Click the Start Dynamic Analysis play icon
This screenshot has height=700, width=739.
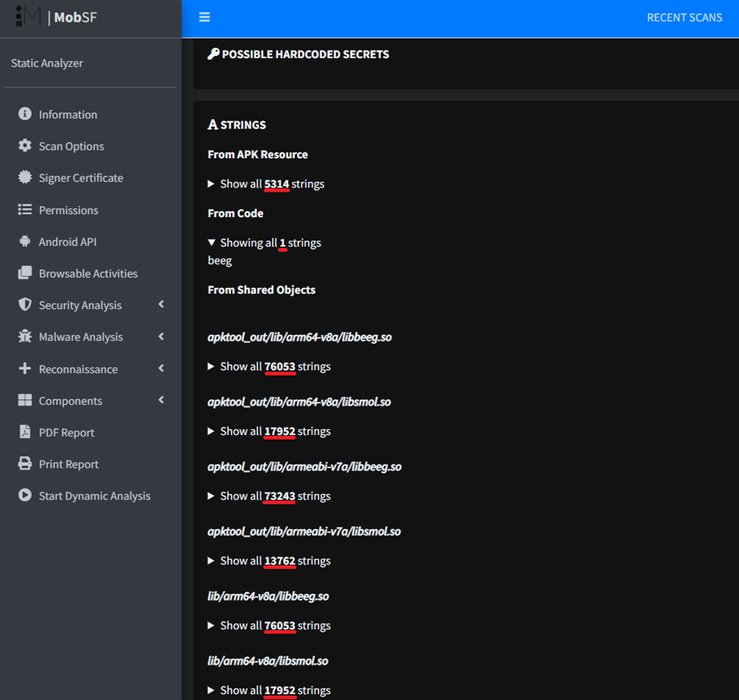point(25,495)
